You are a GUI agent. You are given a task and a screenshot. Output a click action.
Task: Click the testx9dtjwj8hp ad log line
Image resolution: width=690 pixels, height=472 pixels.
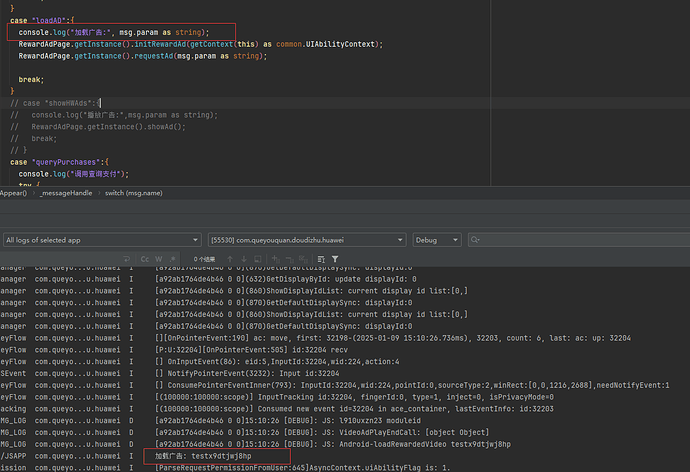[x=208, y=456]
